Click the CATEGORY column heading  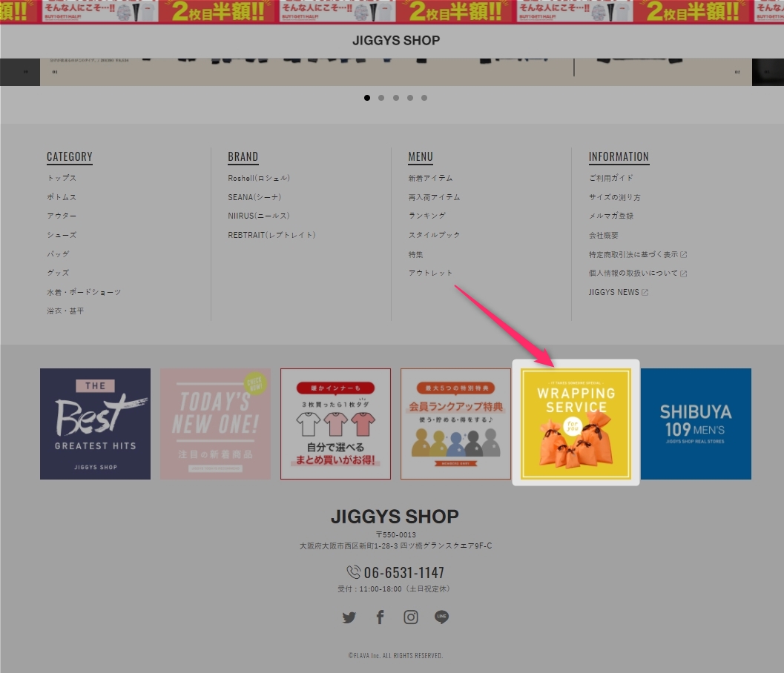pos(70,157)
